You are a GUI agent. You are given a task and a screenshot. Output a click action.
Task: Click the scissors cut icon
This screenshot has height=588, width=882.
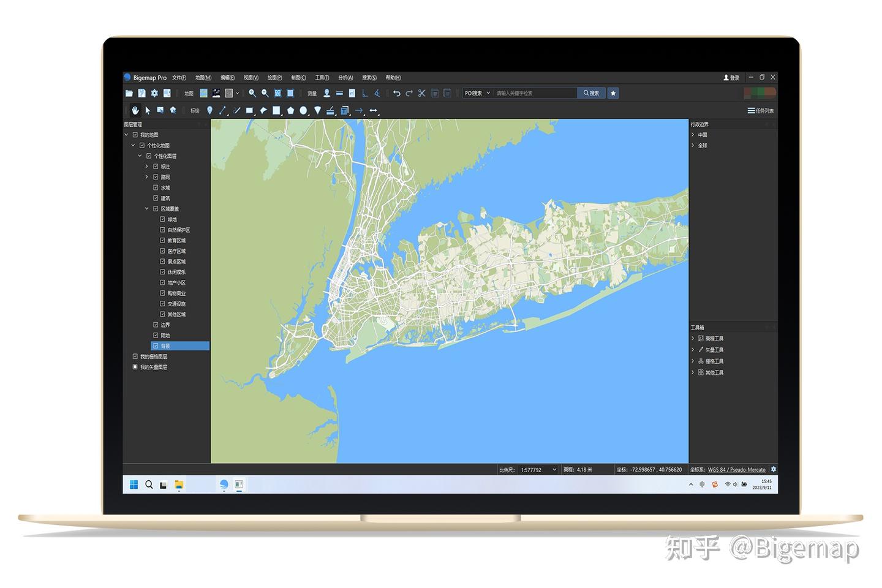(421, 93)
